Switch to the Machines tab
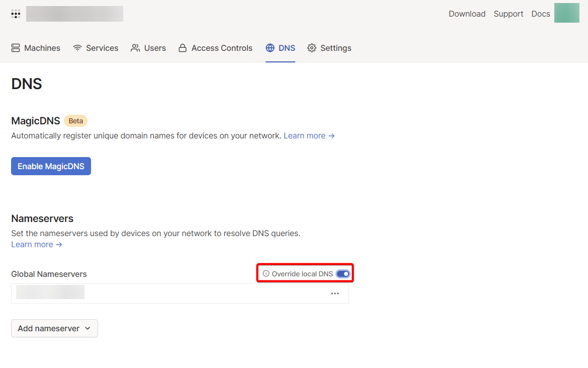Image resolution: width=588 pixels, height=368 pixels. (x=36, y=48)
